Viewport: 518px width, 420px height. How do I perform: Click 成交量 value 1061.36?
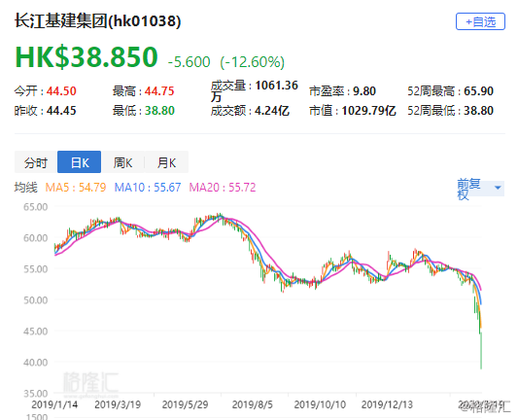277,86
